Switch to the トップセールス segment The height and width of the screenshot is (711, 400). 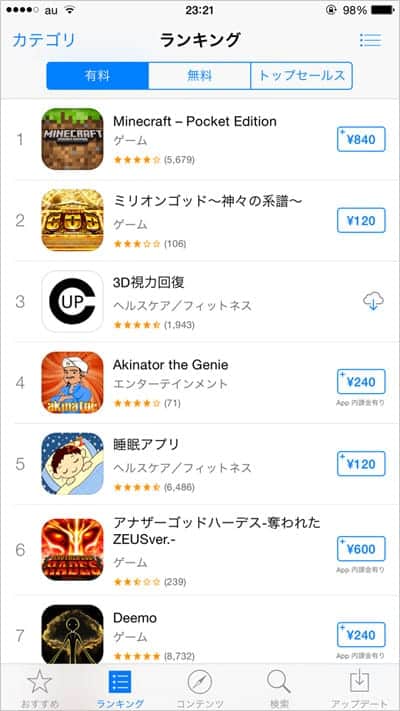302,76
